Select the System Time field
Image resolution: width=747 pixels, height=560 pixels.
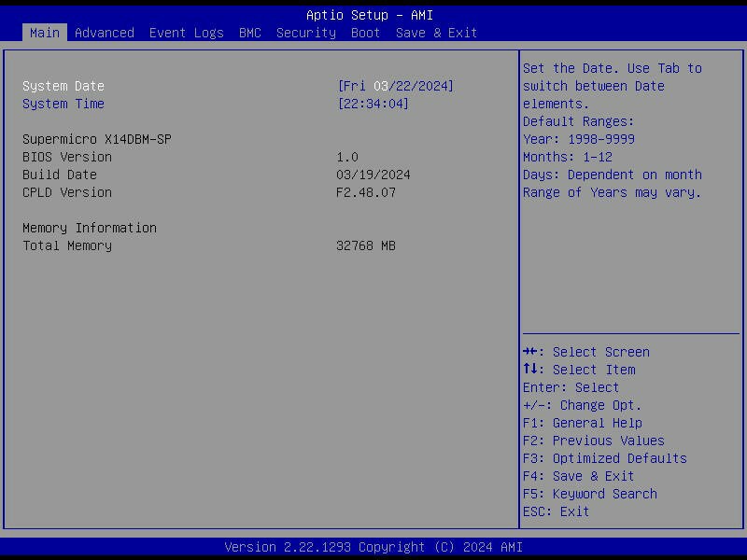63,104
